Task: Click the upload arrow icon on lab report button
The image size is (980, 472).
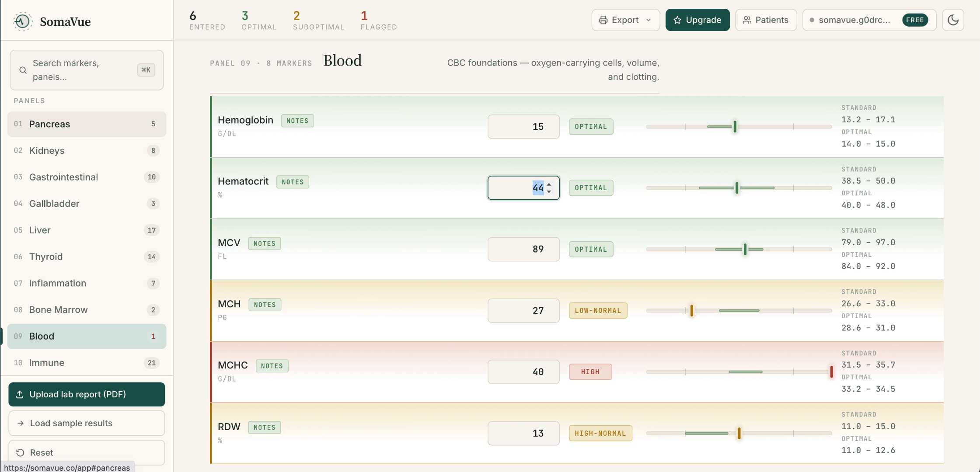Action: click(20, 395)
